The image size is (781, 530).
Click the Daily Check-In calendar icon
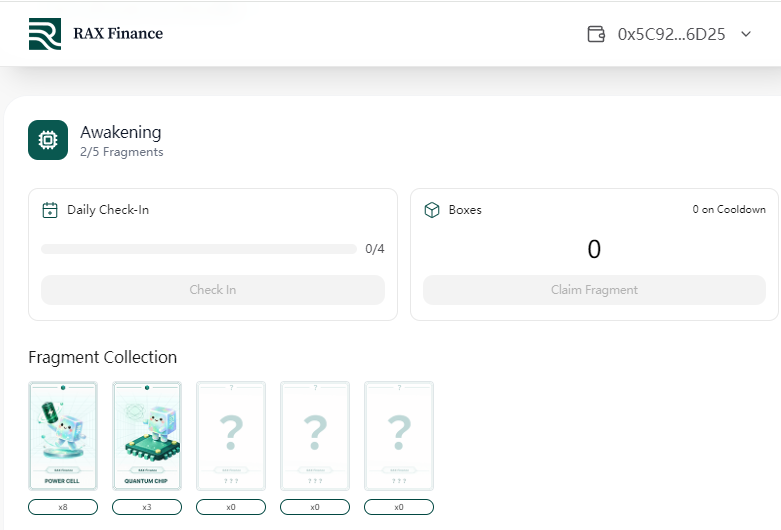50,210
